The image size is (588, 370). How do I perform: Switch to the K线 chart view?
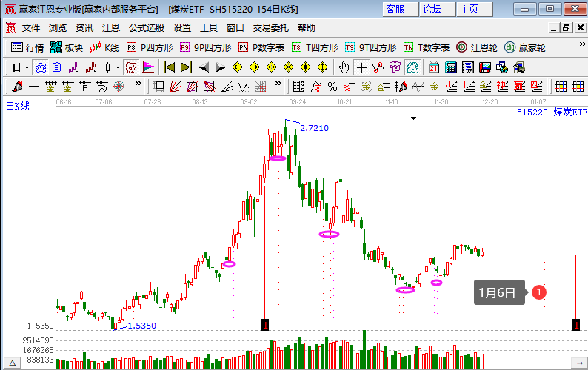point(104,47)
